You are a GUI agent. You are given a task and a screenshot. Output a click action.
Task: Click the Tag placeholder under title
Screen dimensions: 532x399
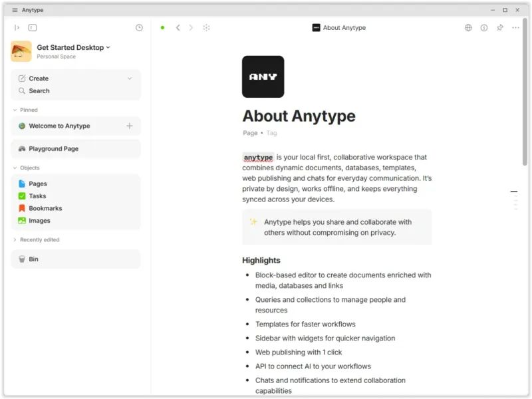(x=271, y=133)
